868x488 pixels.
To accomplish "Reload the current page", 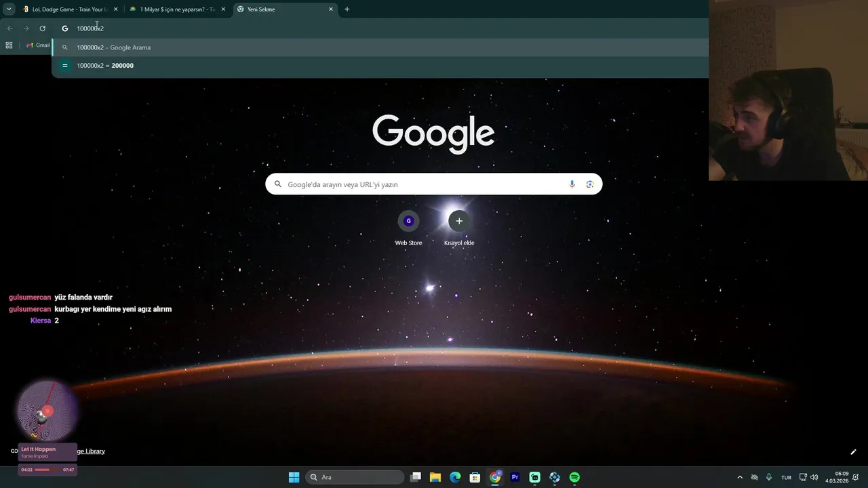I will [42, 28].
